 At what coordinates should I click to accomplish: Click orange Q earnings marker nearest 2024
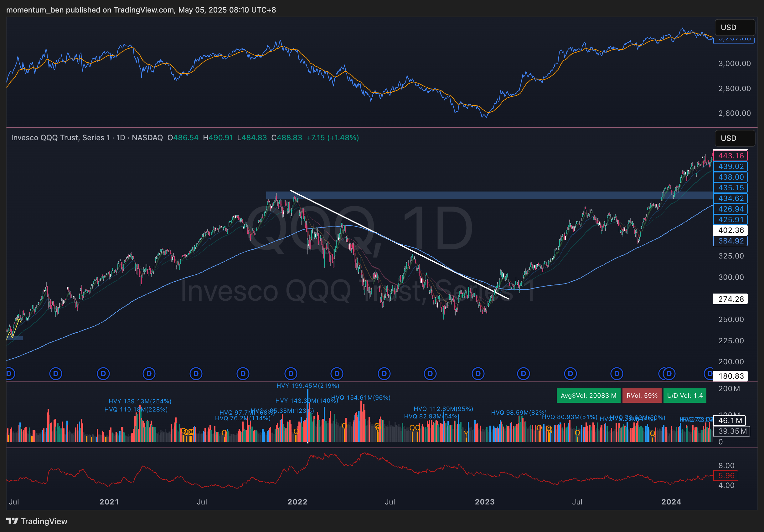coord(653,433)
